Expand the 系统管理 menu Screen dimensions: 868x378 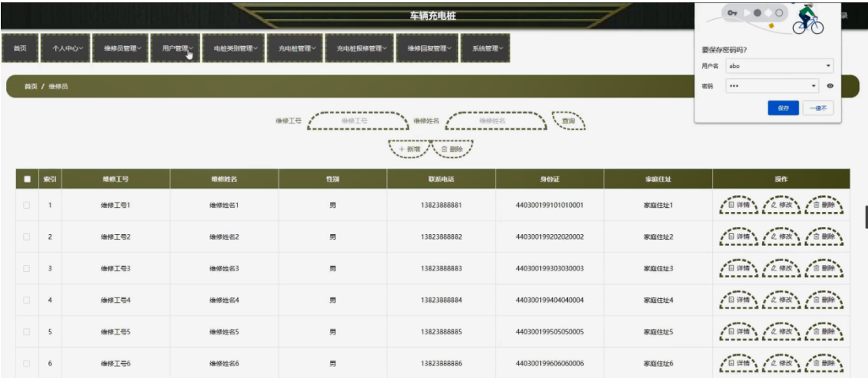point(485,48)
